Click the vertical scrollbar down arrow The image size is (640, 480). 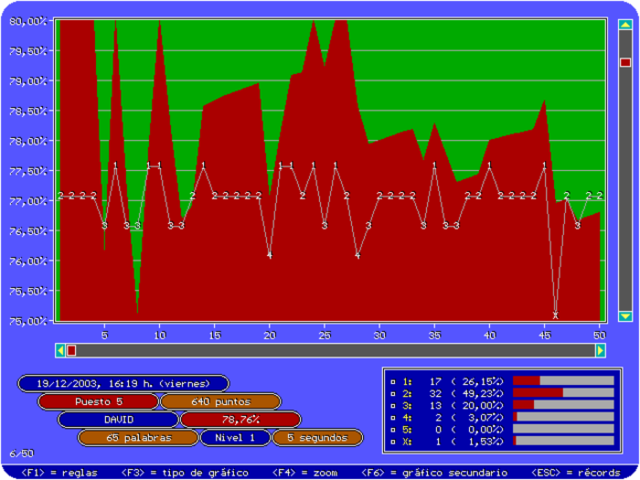coord(625,316)
